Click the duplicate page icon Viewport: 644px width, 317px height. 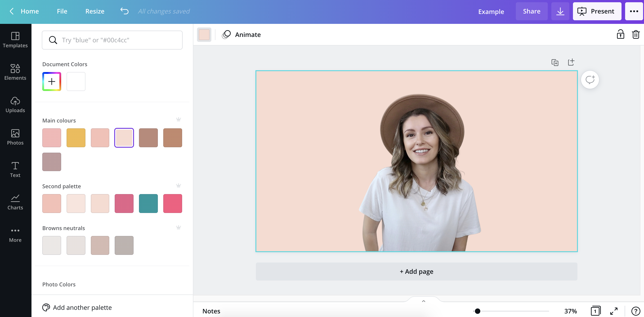(x=555, y=62)
